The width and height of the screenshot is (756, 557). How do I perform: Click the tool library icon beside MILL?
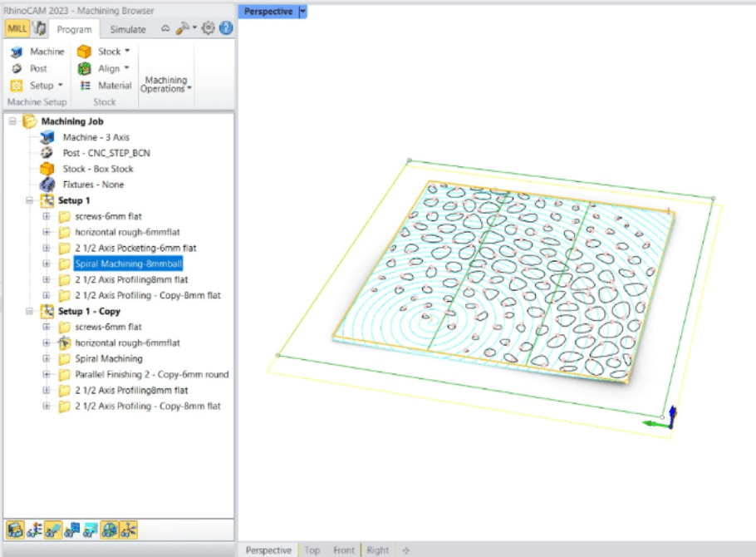40,29
